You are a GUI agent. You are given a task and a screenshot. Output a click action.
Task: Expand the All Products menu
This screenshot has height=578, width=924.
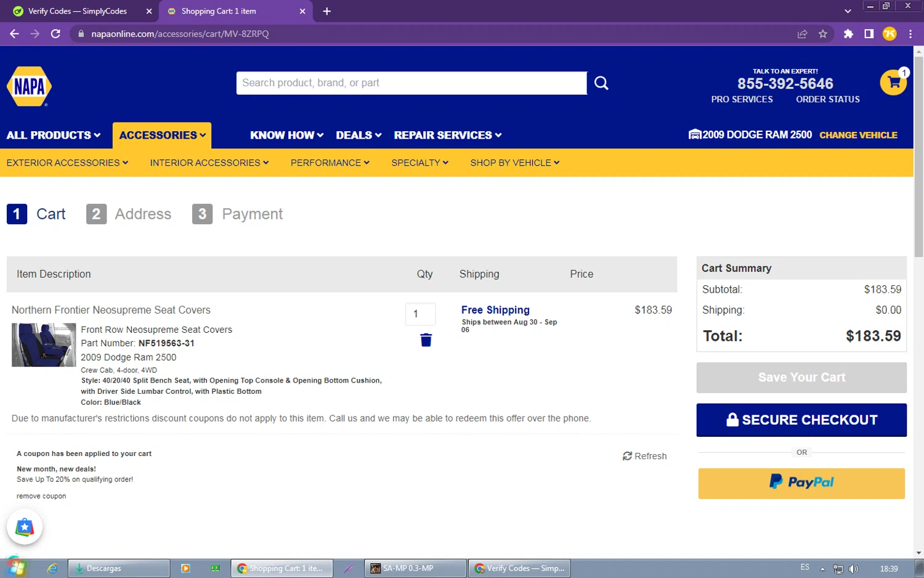point(54,135)
